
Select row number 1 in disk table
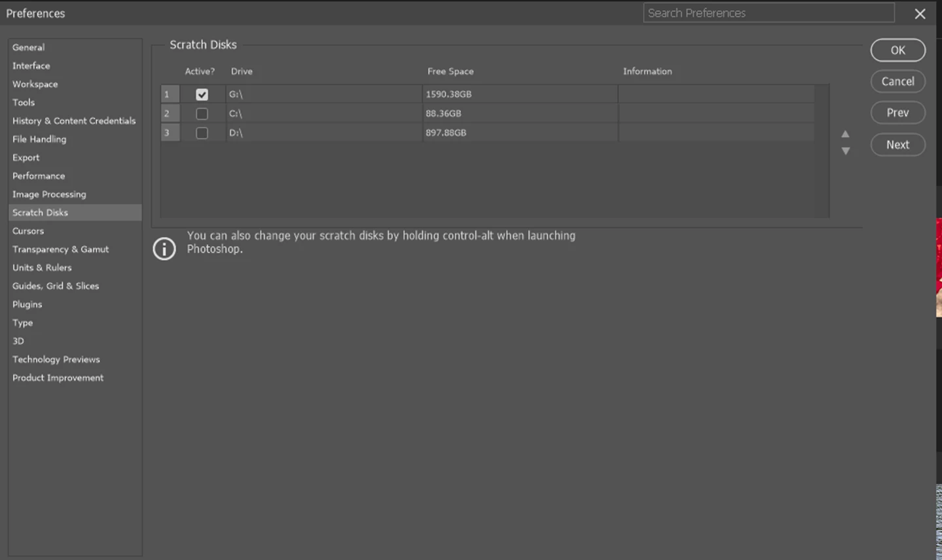170,94
